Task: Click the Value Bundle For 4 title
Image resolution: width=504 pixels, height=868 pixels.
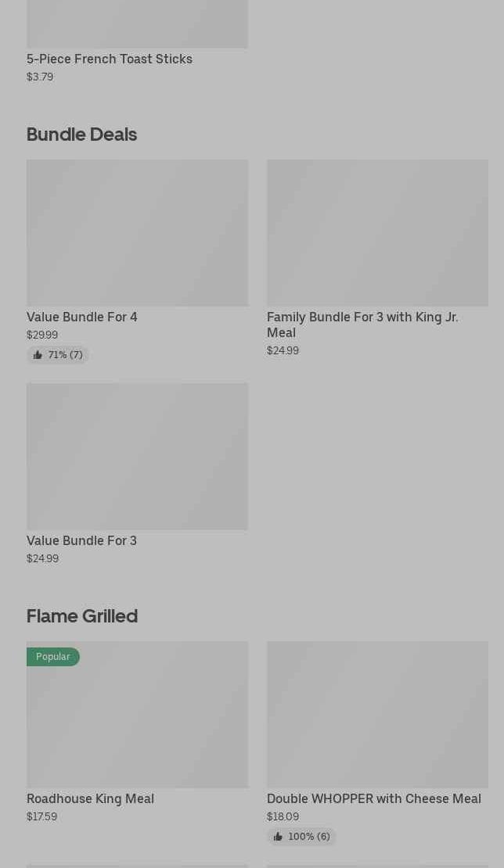Action: click(82, 317)
